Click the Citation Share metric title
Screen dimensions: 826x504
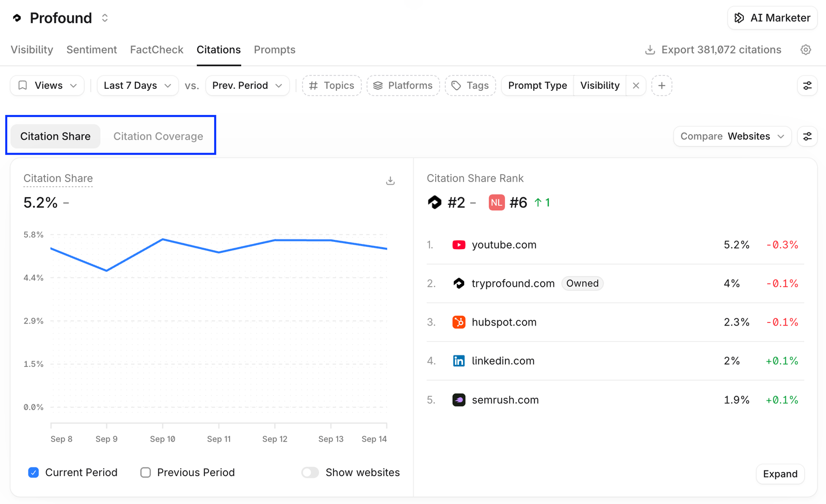click(58, 178)
